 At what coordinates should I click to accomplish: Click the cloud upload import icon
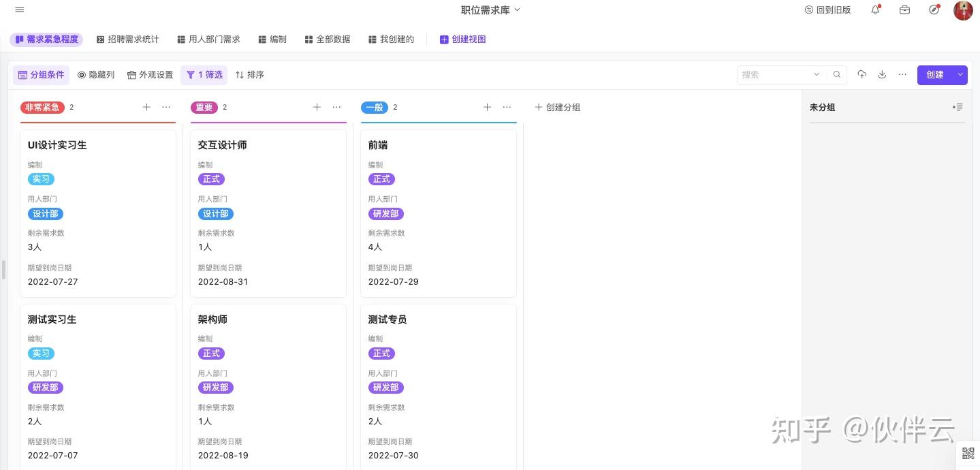pos(862,74)
